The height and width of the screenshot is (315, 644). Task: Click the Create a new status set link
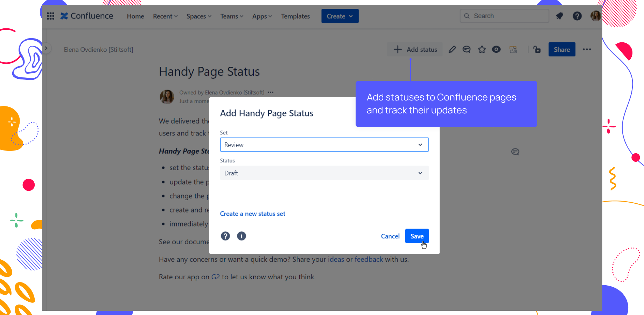click(252, 213)
